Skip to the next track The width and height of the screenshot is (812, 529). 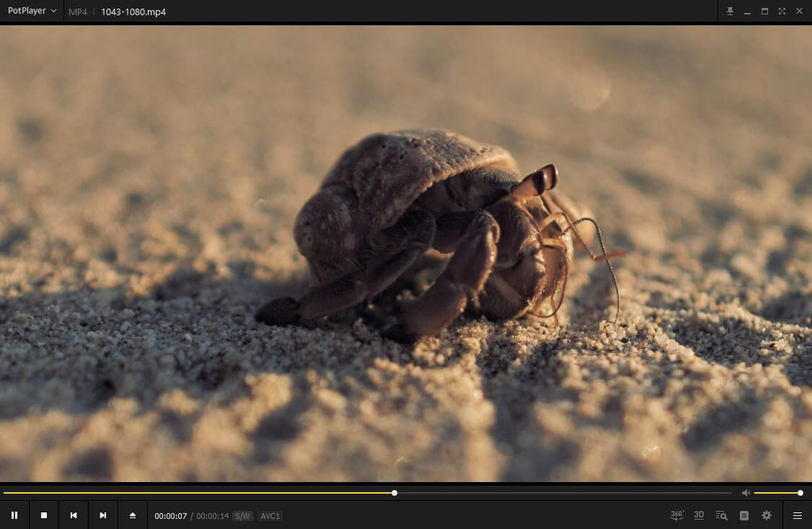103,515
